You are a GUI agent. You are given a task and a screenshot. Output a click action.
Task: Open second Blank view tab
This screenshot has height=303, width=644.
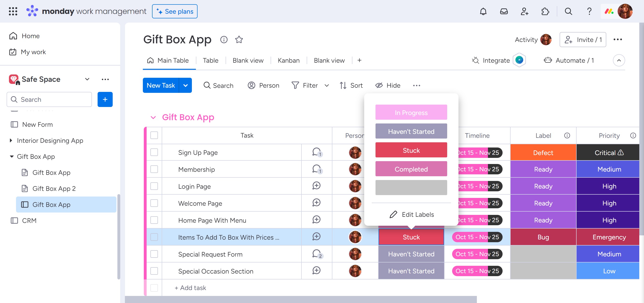click(329, 61)
